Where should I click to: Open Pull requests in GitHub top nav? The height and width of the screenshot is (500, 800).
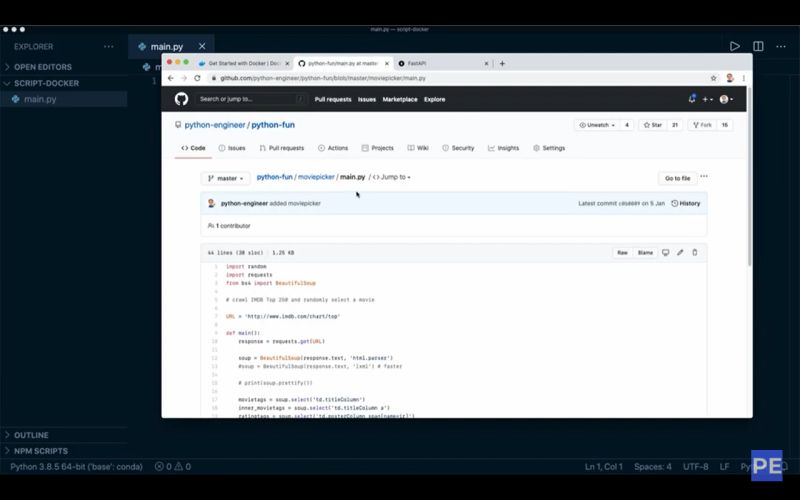[333, 99]
